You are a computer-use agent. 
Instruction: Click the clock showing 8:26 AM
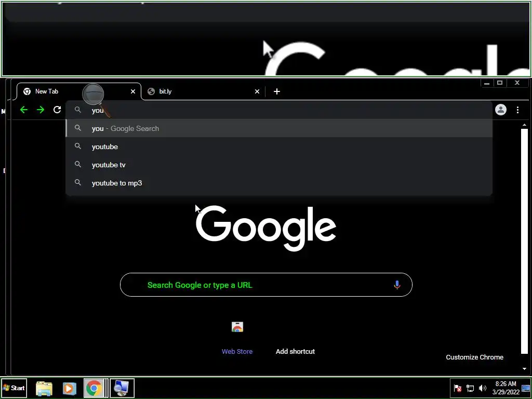coord(506,388)
